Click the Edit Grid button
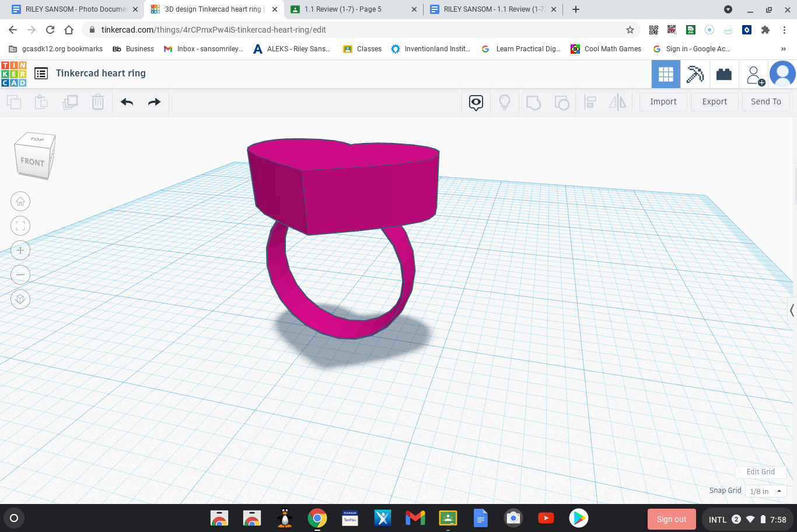Image resolution: width=797 pixels, height=532 pixels. coord(760,471)
